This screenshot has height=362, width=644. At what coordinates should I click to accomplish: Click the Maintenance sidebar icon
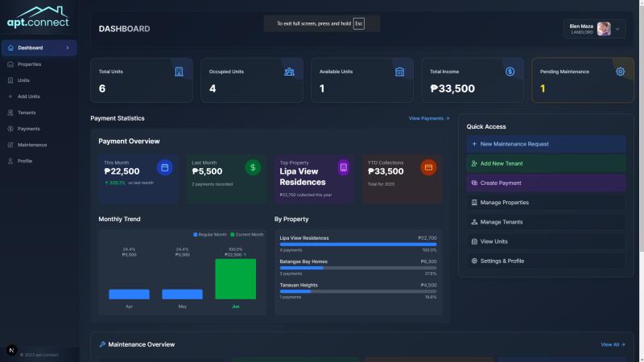10,145
